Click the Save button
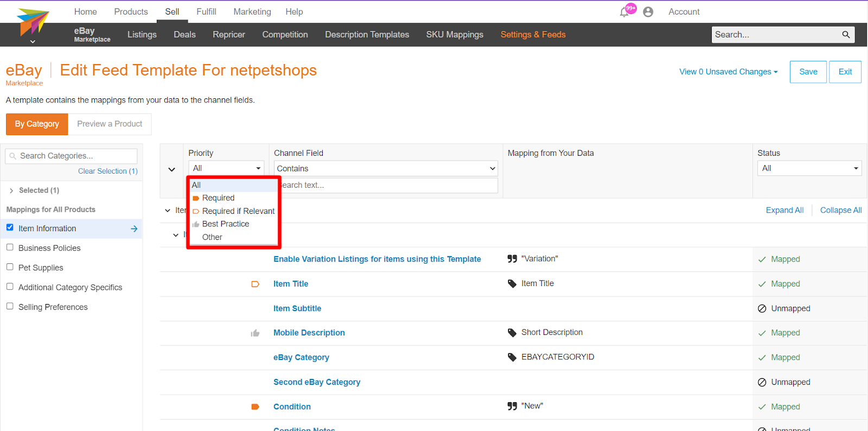This screenshot has width=868, height=431. tap(808, 72)
